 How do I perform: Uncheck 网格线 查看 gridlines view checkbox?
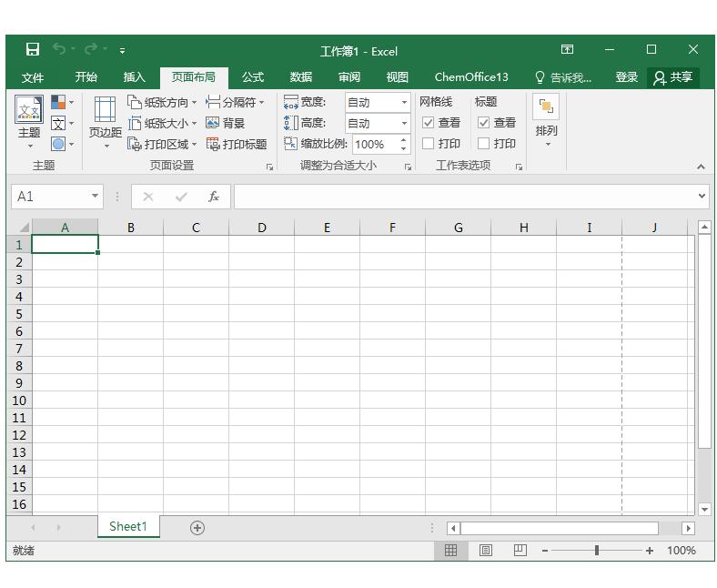(428, 123)
